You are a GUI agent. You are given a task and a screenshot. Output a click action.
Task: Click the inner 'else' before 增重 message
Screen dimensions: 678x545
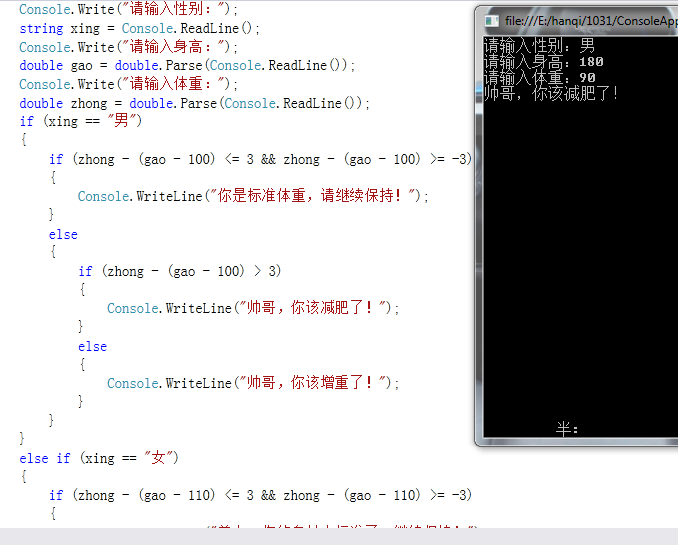click(93, 346)
